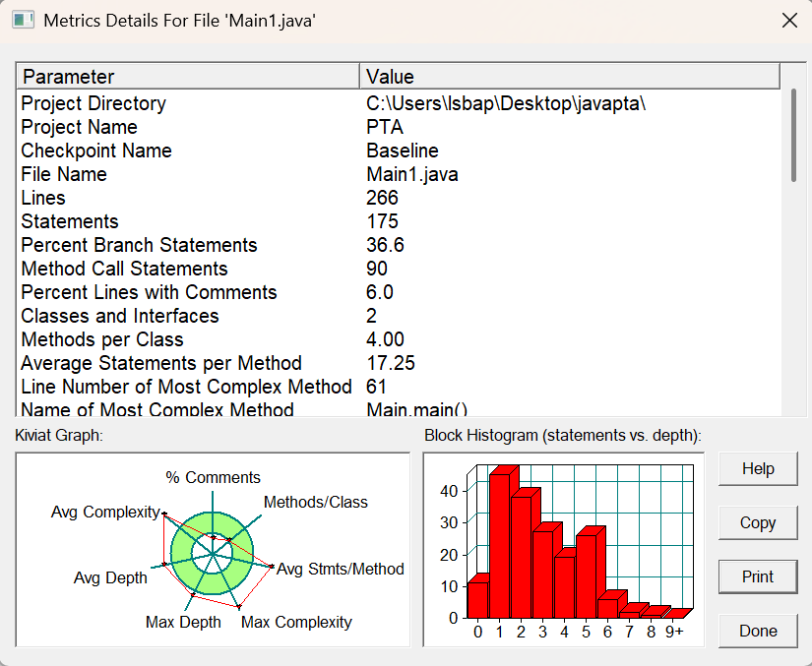Click the Print button
Viewport: 812px width, 666px height.
pyautogui.click(x=758, y=576)
